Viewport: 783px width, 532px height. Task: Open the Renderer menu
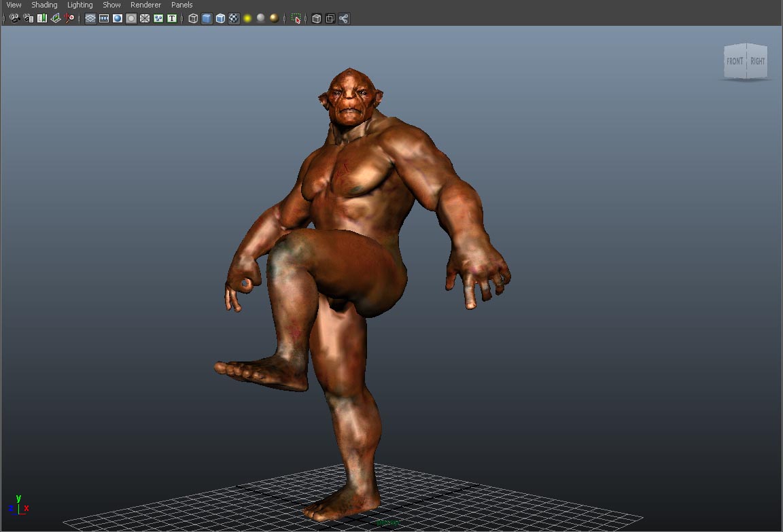145,5
